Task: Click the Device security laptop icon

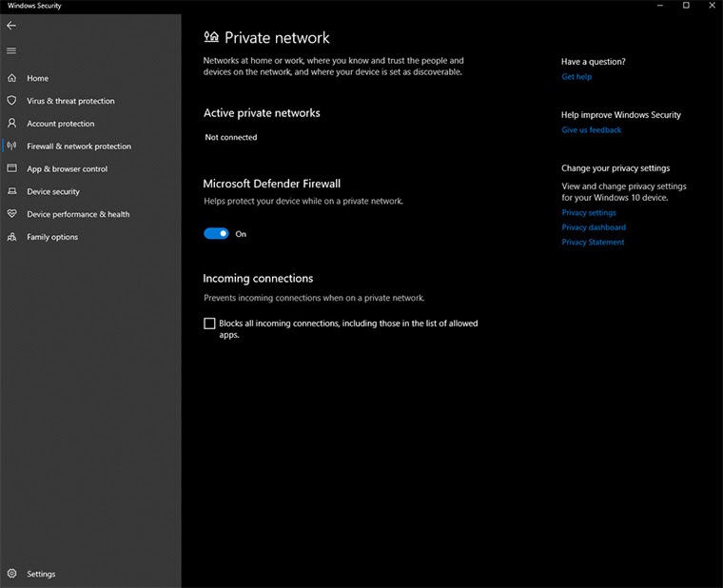Action: pyautogui.click(x=12, y=191)
